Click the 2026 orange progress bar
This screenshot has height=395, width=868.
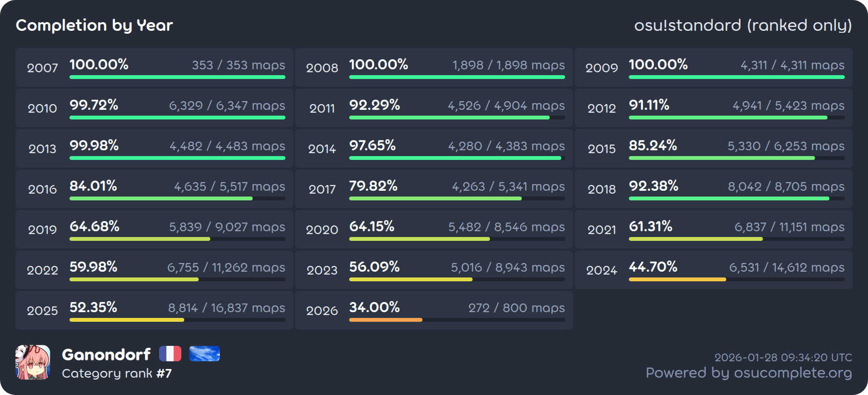pos(386,320)
